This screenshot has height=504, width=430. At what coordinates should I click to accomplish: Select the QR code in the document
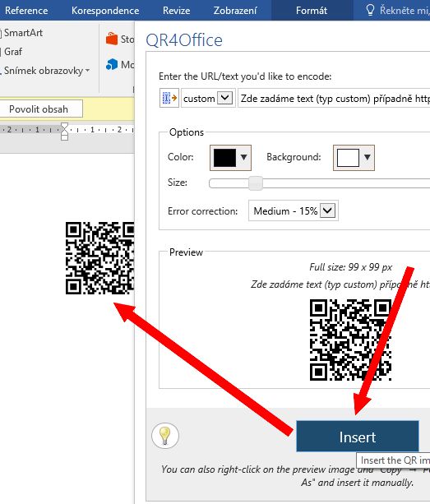(x=99, y=258)
